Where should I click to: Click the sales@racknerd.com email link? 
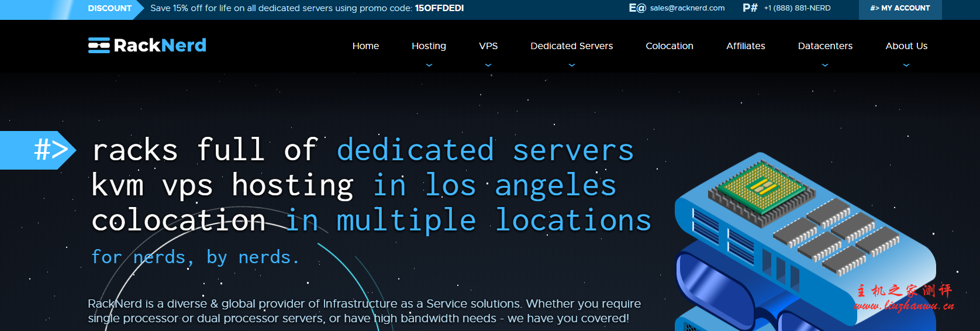(x=687, y=8)
